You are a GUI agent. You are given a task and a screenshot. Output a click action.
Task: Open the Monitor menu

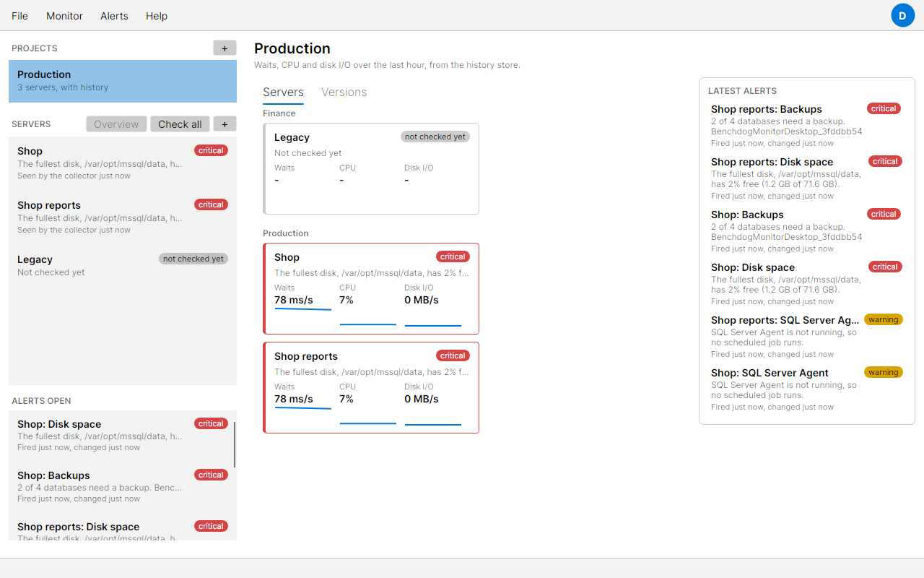coord(64,16)
